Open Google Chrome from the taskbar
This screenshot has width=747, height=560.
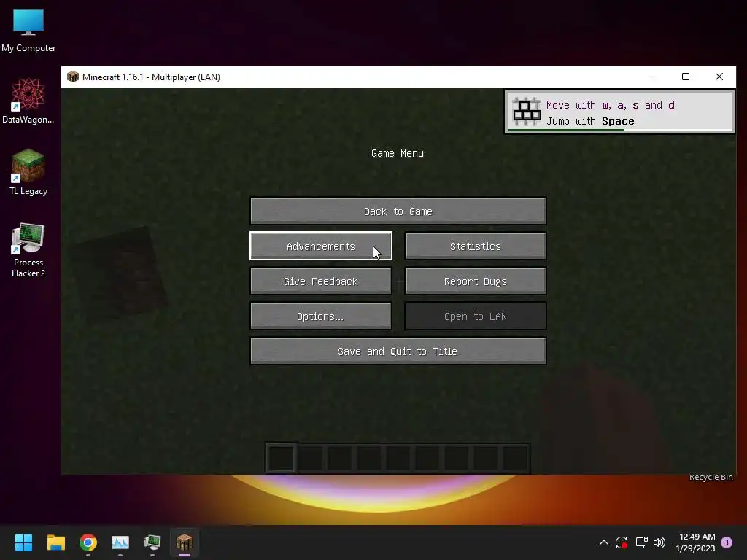point(88,542)
